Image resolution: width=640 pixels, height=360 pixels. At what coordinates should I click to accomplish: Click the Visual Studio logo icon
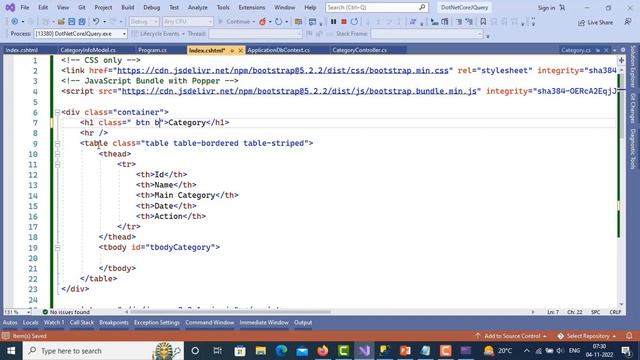pyautogui.click(x=10, y=7)
